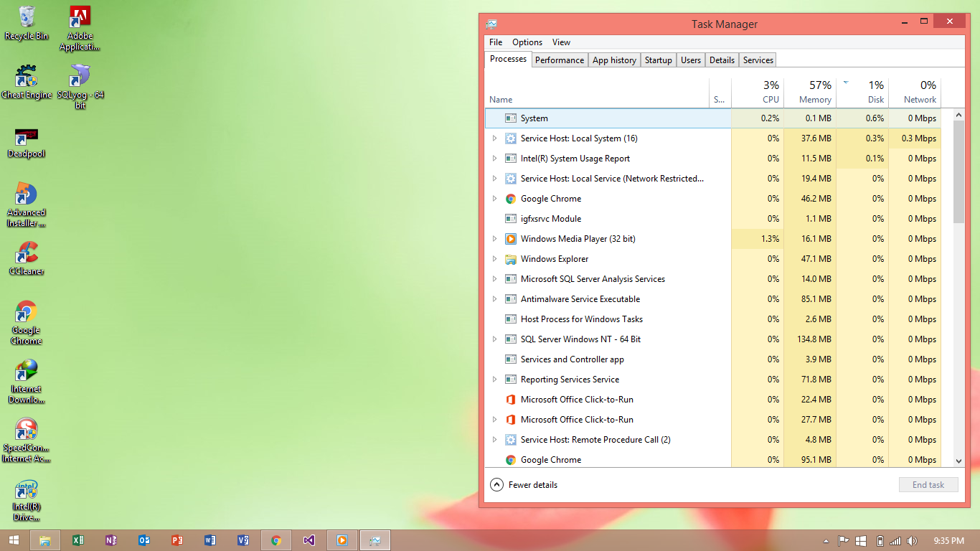
Task: Click the End task button
Action: (x=928, y=484)
